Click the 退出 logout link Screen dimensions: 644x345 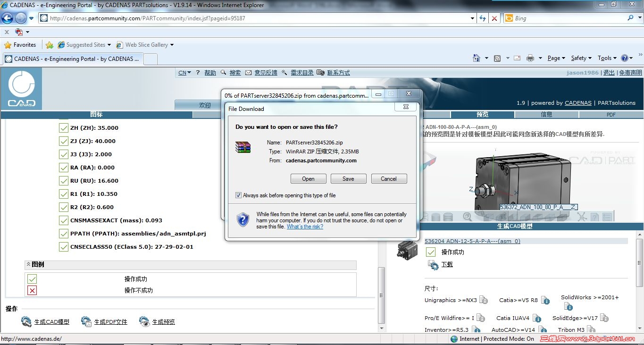[609, 73]
